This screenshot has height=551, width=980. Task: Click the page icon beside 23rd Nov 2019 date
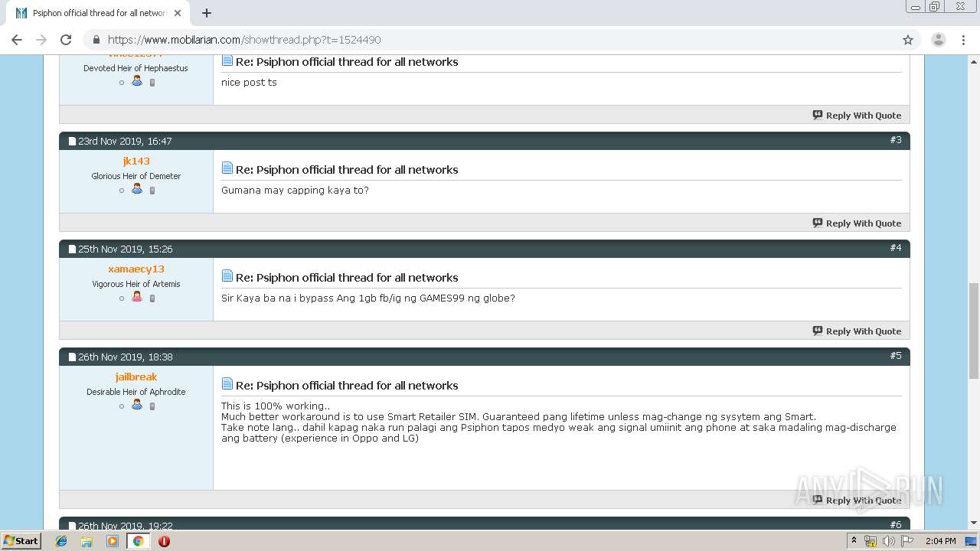click(x=72, y=142)
